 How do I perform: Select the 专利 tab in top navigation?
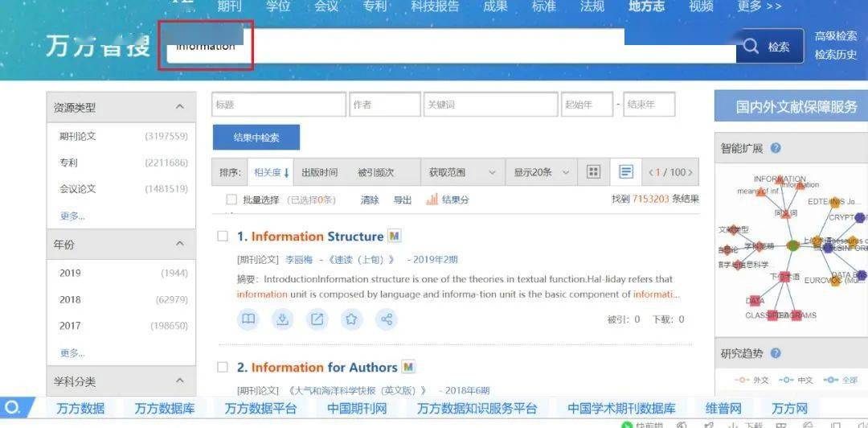click(374, 6)
